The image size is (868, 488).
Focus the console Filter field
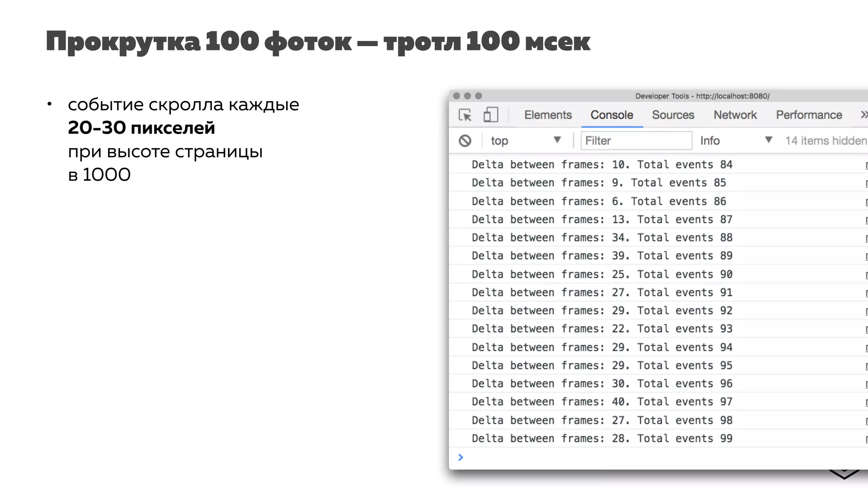637,141
